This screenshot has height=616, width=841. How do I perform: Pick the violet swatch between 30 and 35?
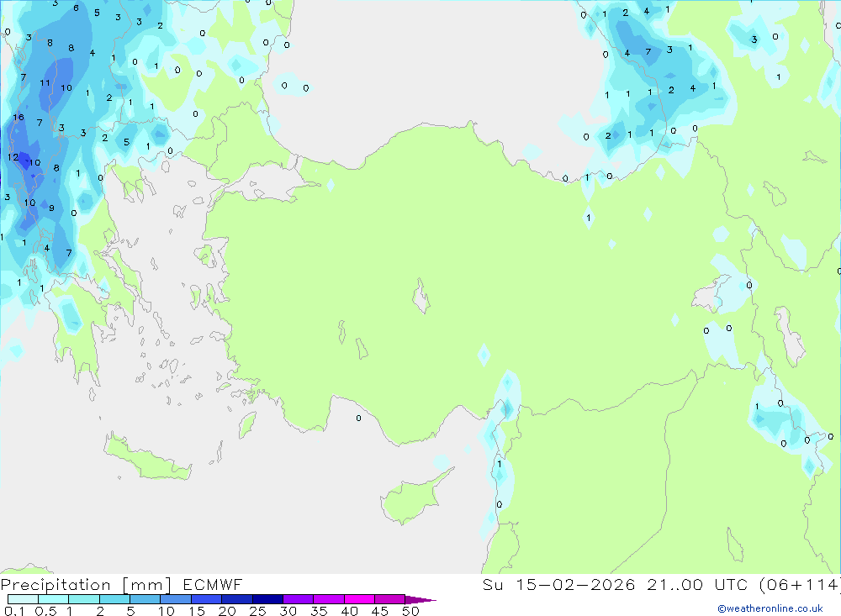(299, 599)
